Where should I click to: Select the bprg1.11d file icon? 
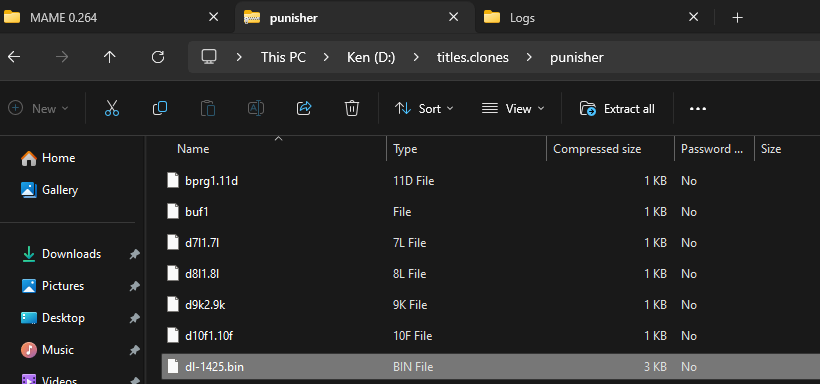click(173, 180)
